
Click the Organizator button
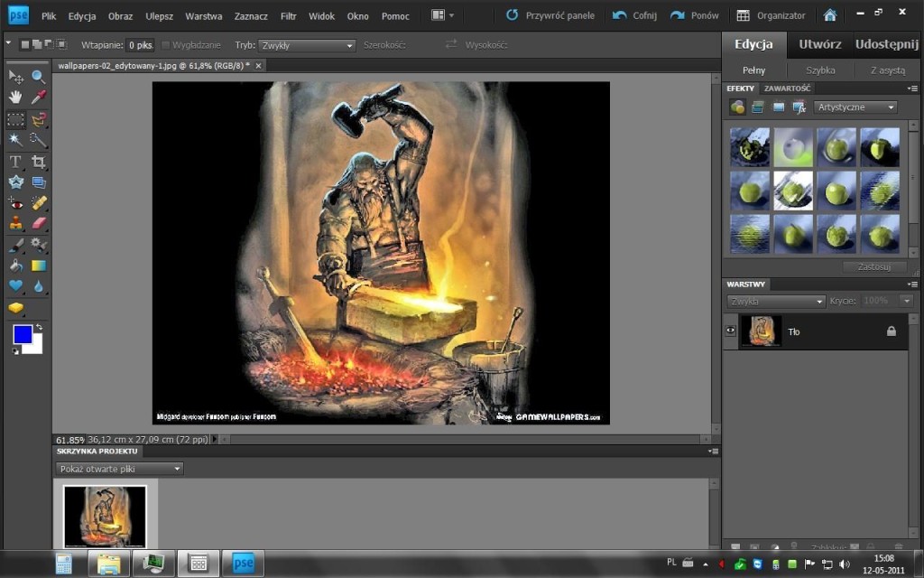772,15
